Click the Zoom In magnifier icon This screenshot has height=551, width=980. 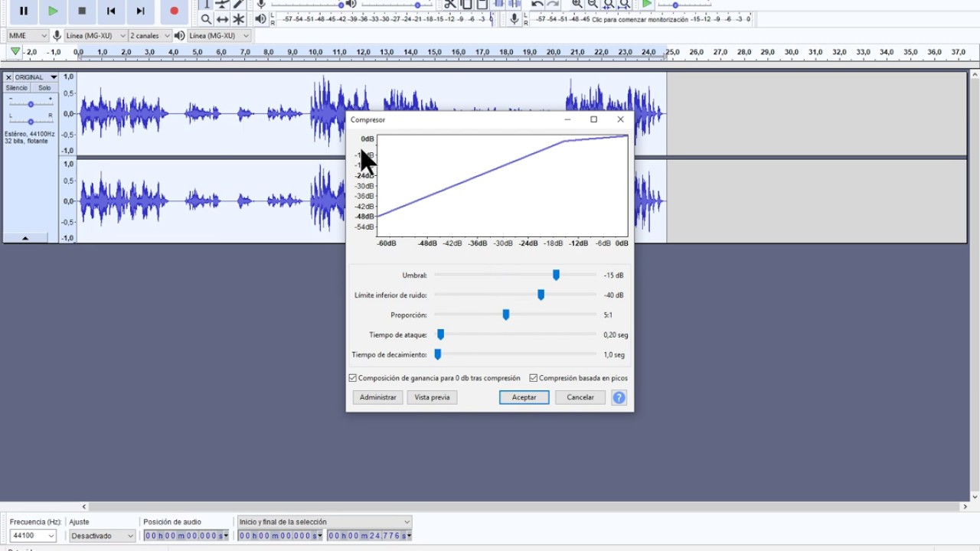pos(577,4)
